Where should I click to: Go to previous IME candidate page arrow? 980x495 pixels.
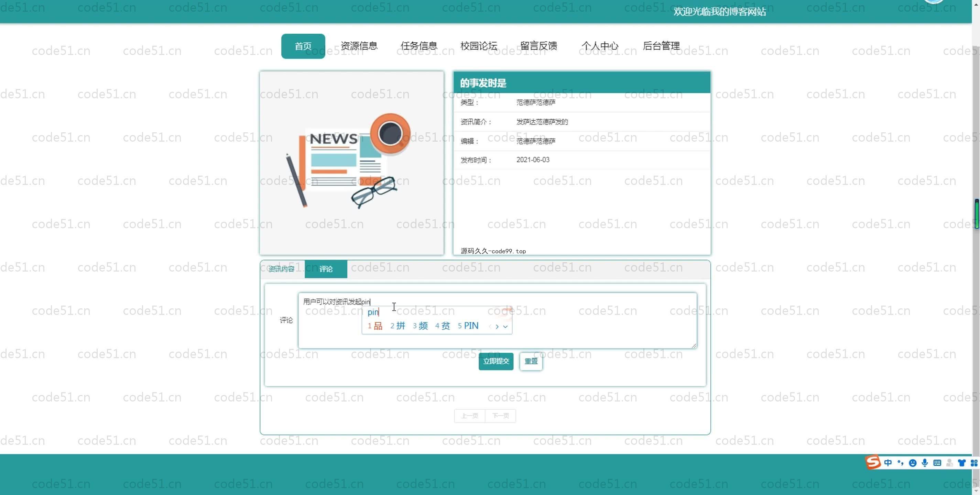click(x=490, y=327)
